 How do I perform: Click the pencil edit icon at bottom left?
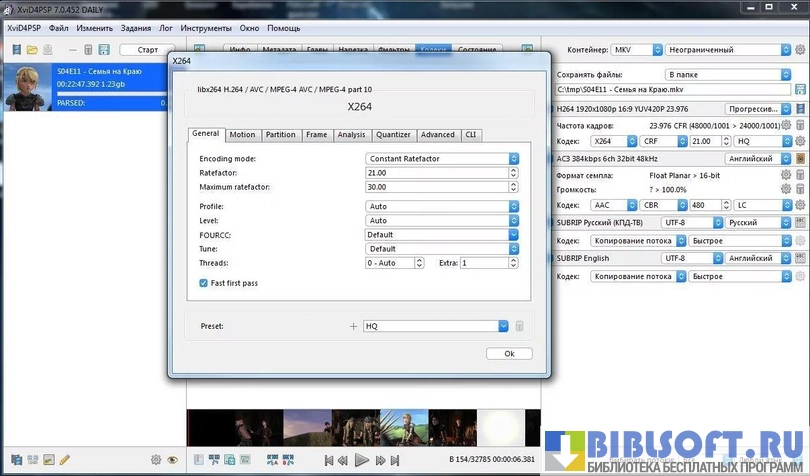[x=65, y=460]
